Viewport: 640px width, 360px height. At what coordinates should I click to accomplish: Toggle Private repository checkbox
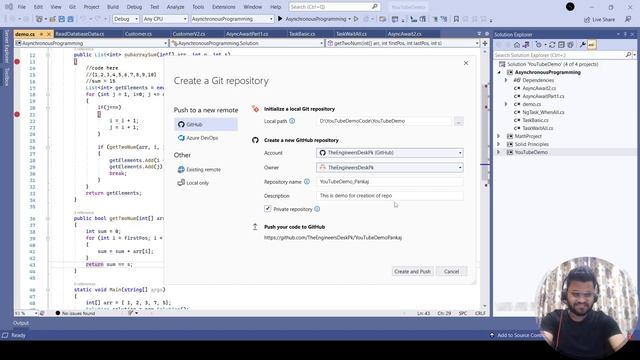click(x=267, y=209)
